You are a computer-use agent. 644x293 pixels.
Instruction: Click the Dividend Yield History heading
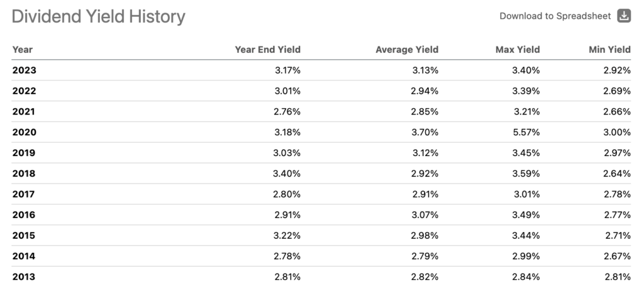coord(99,17)
